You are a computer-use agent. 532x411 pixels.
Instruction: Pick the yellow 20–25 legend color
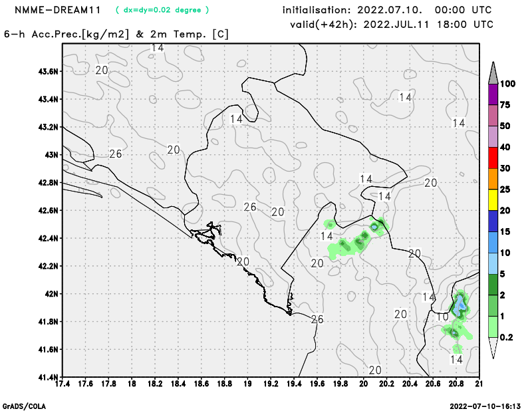[493, 200]
